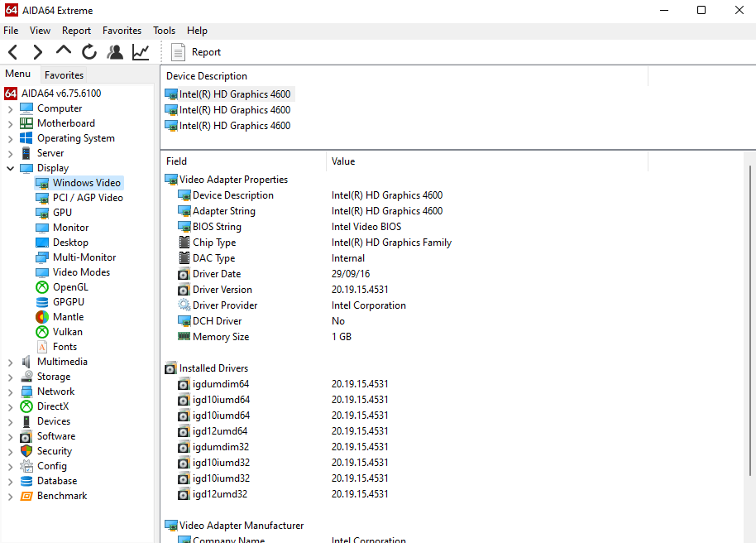Image resolution: width=756 pixels, height=543 pixels.
Task: Open the graph benchmark toolbar icon
Action: (x=141, y=52)
